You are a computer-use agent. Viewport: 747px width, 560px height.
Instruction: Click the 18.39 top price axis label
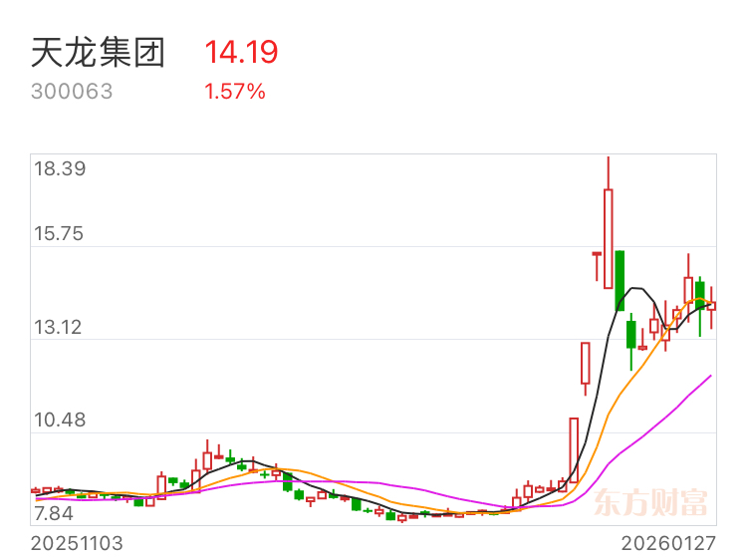point(60,168)
